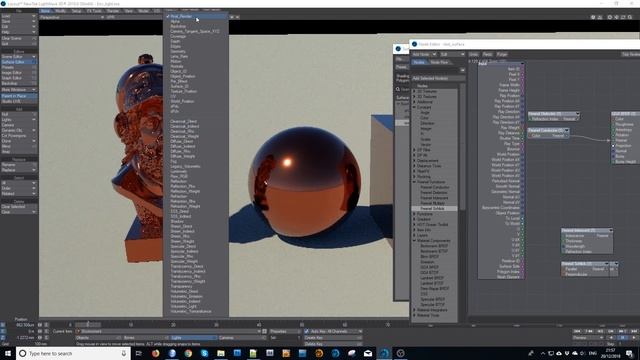This screenshot has width=640, height=360.
Task: Click the Properties button
Action: tap(284, 331)
